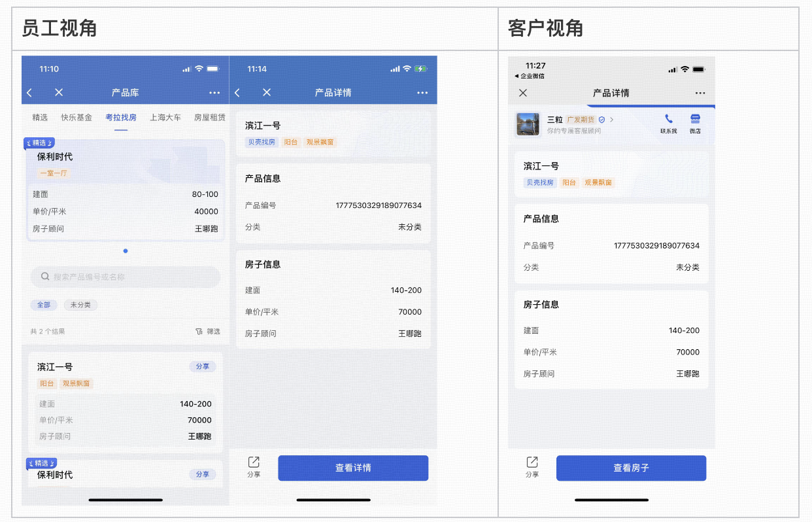Tap the back arrow in 产品库 screen header
The image size is (812, 522).
[29, 93]
